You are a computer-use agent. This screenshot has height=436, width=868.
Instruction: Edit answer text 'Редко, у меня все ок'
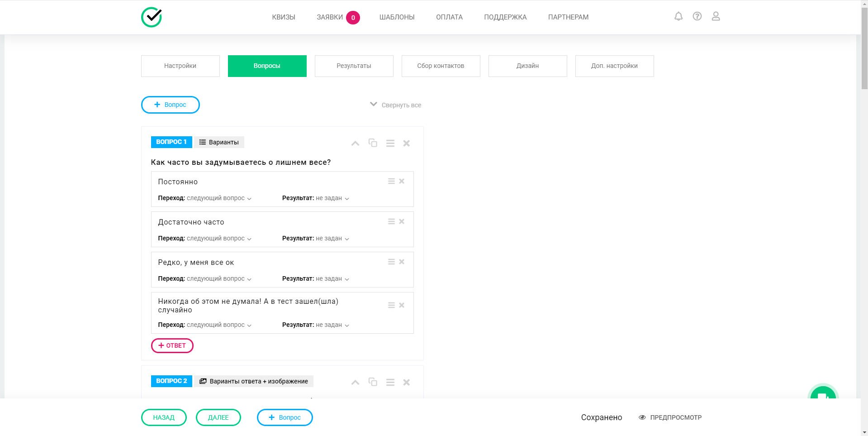point(196,263)
